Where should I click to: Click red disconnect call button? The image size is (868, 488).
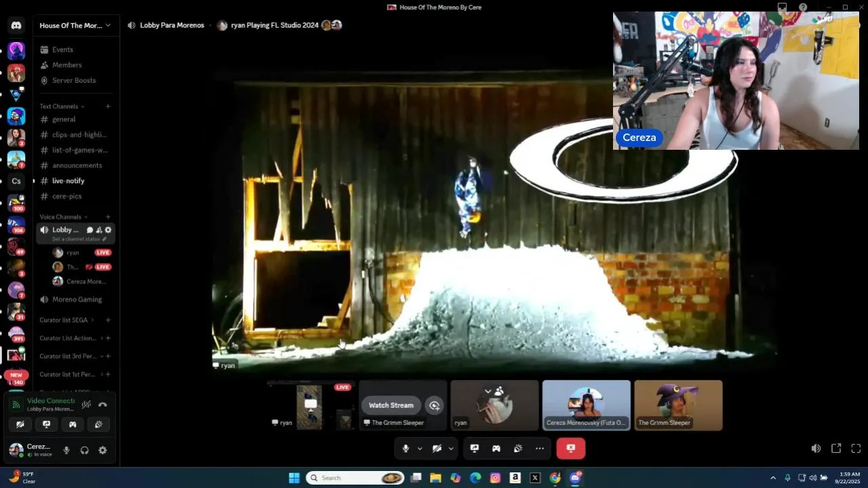571,449
